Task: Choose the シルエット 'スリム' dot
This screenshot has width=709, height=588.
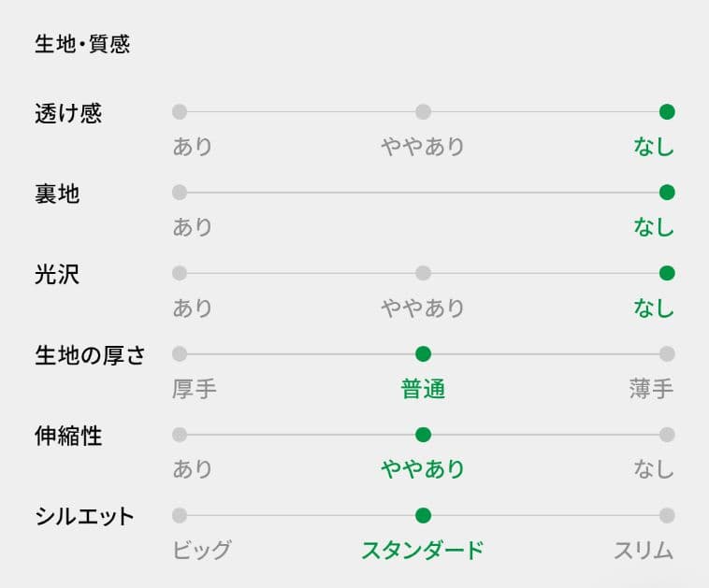Action: (667, 515)
